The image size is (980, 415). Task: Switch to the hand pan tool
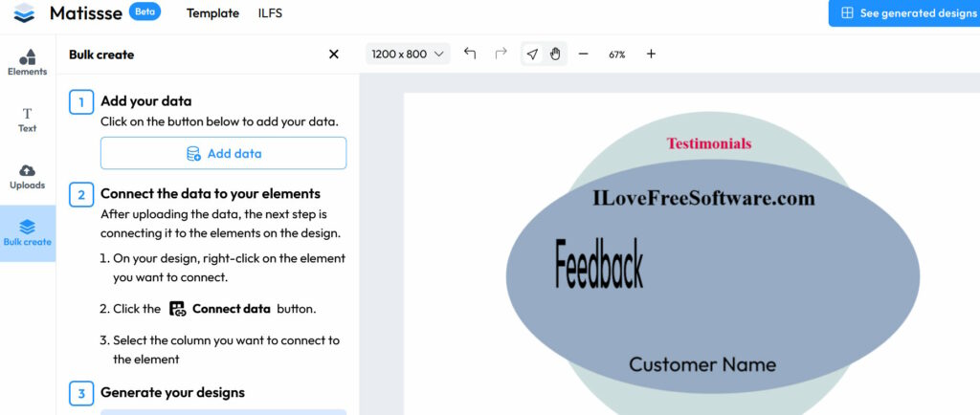click(x=555, y=55)
